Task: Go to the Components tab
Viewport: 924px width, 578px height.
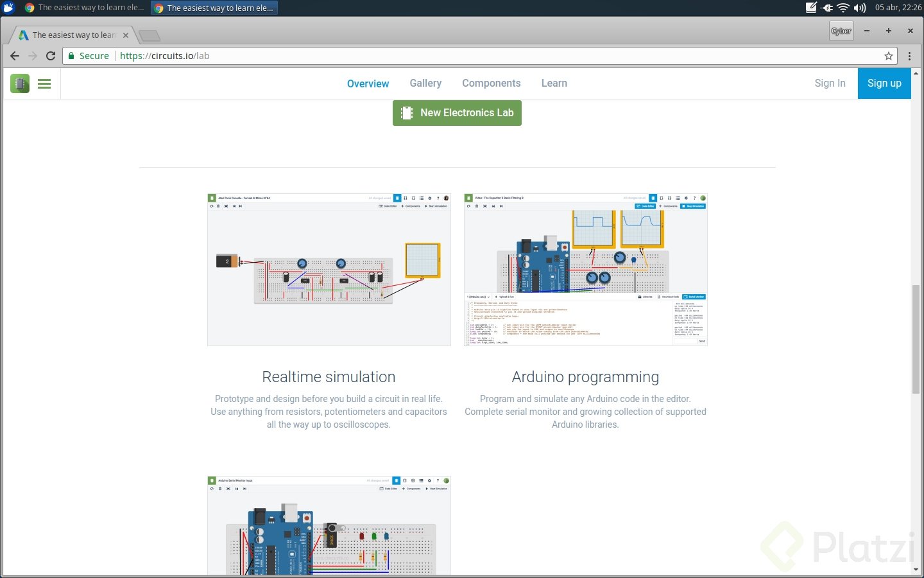Action: tap(492, 83)
